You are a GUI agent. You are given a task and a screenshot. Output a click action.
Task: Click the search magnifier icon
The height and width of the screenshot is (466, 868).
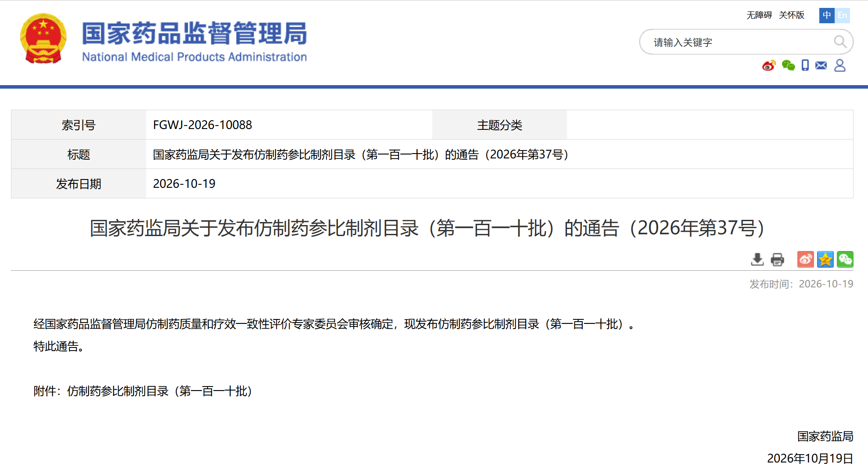[x=840, y=42]
